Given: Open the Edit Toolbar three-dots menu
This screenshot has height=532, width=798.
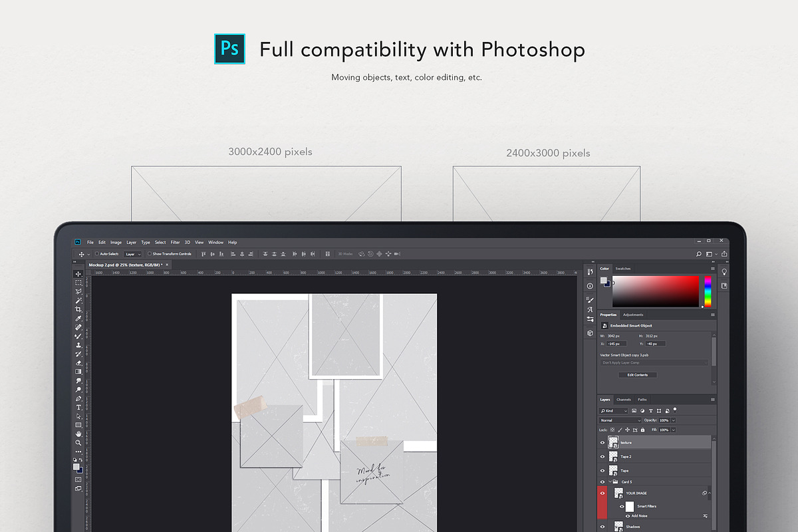Looking at the screenshot, I should pyautogui.click(x=79, y=452).
